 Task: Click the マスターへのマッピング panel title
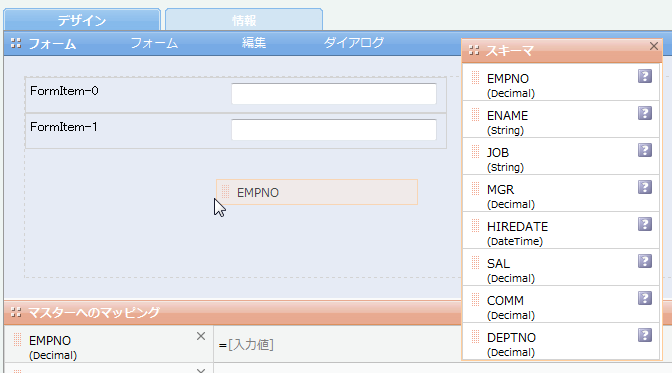[x=94, y=312]
